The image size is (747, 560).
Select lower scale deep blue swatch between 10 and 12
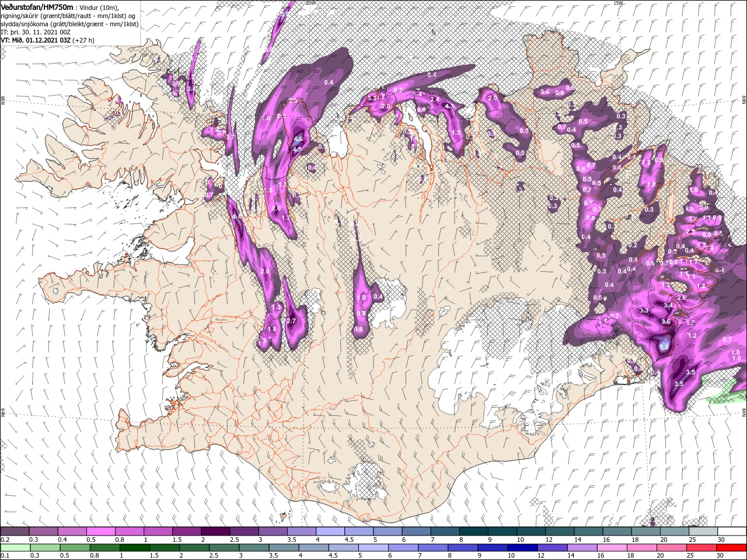523,548
